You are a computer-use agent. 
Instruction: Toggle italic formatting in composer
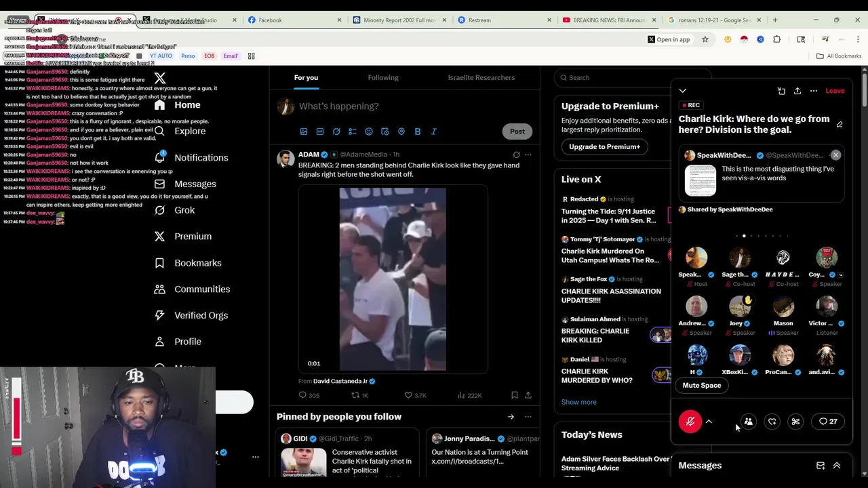434,131
